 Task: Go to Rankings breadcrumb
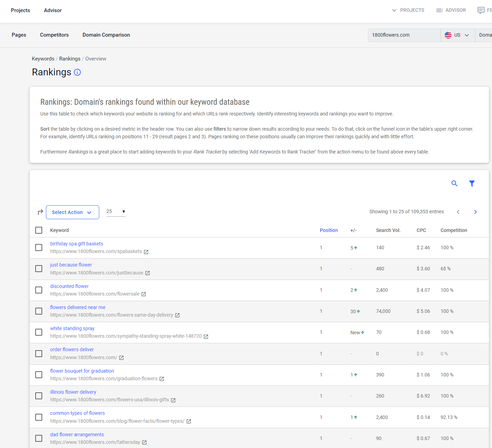click(70, 59)
